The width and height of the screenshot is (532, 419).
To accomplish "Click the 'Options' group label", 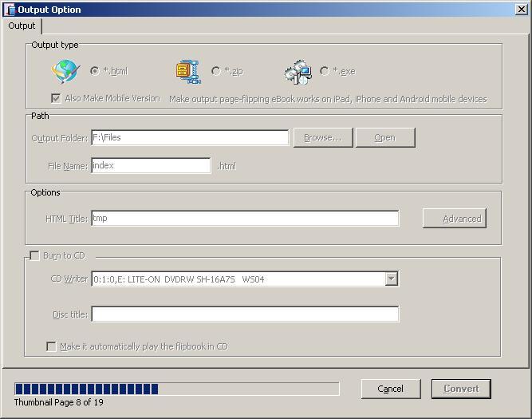I will 45,192.
